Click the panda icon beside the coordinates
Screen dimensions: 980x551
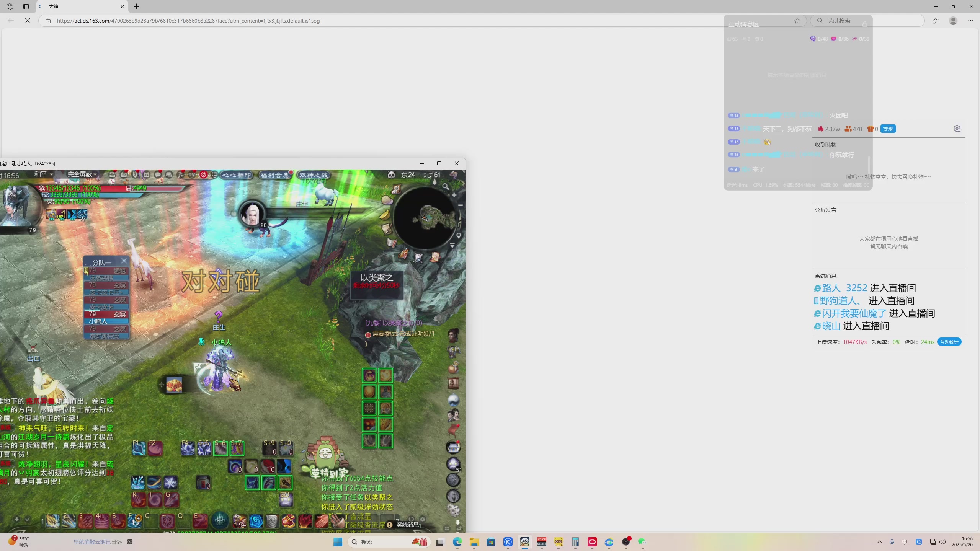click(391, 175)
